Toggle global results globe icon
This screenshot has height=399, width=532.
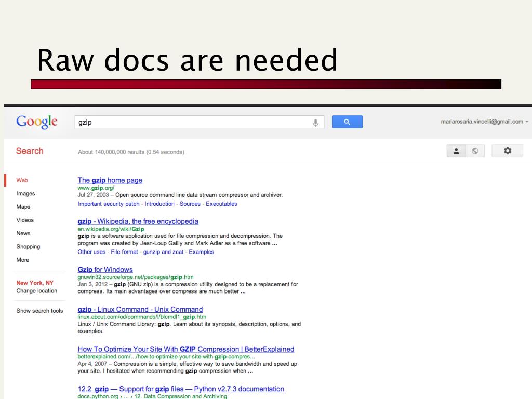(x=475, y=151)
